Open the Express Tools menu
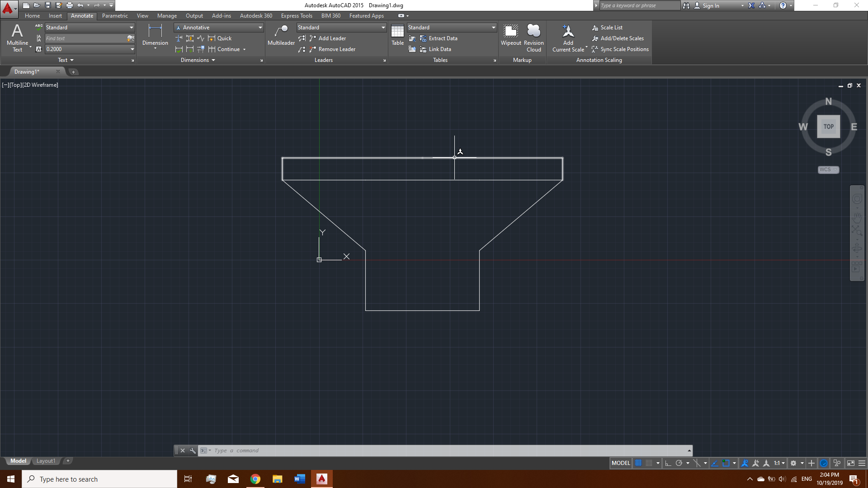 297,16
